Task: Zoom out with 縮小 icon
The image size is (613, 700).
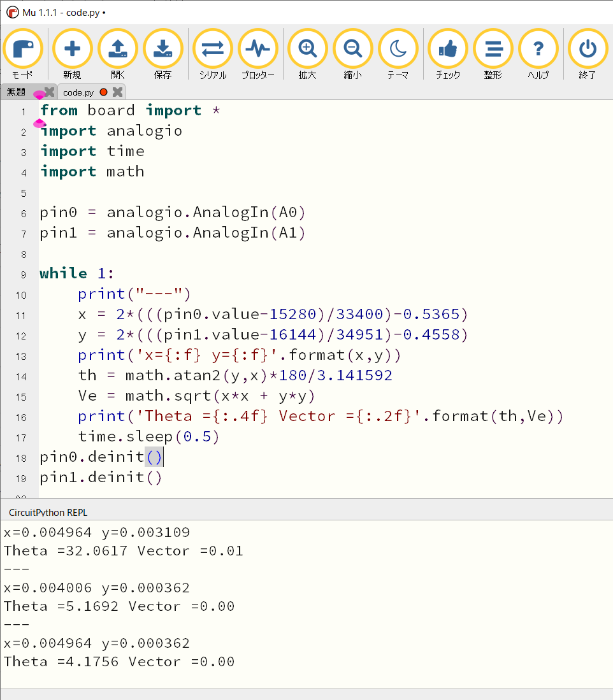Action: pos(352,50)
